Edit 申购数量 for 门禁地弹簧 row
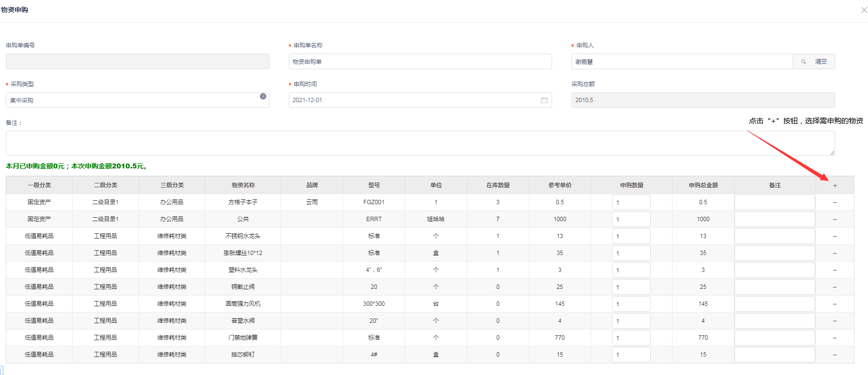 [x=631, y=338]
